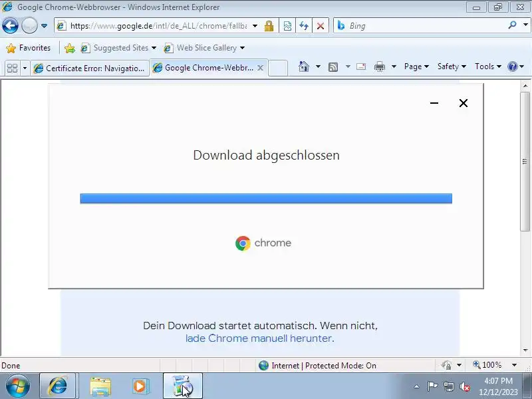
Task: Click the installer program taskbar icon
Action: point(182,386)
